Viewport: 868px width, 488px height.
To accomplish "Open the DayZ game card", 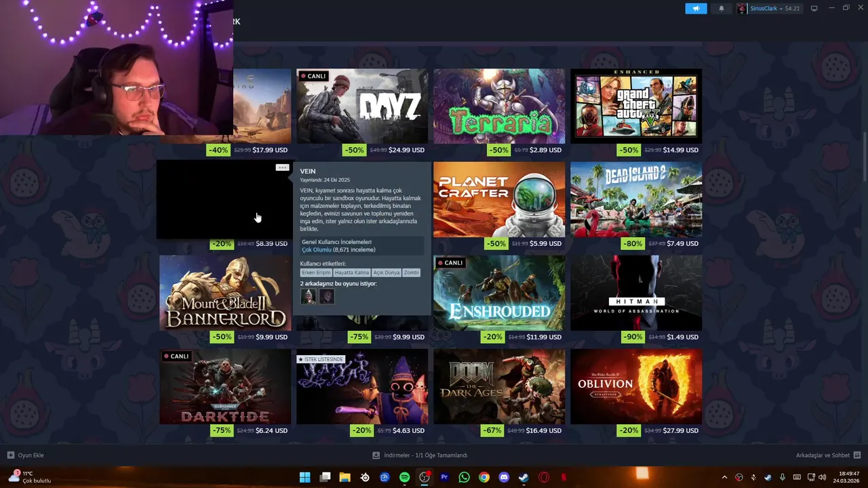I will 362,106.
